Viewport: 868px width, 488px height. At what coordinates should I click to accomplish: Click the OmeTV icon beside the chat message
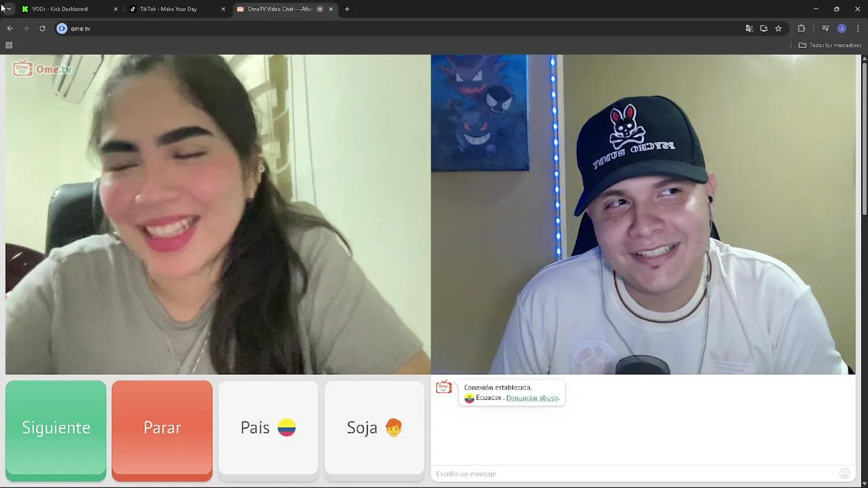(x=444, y=388)
